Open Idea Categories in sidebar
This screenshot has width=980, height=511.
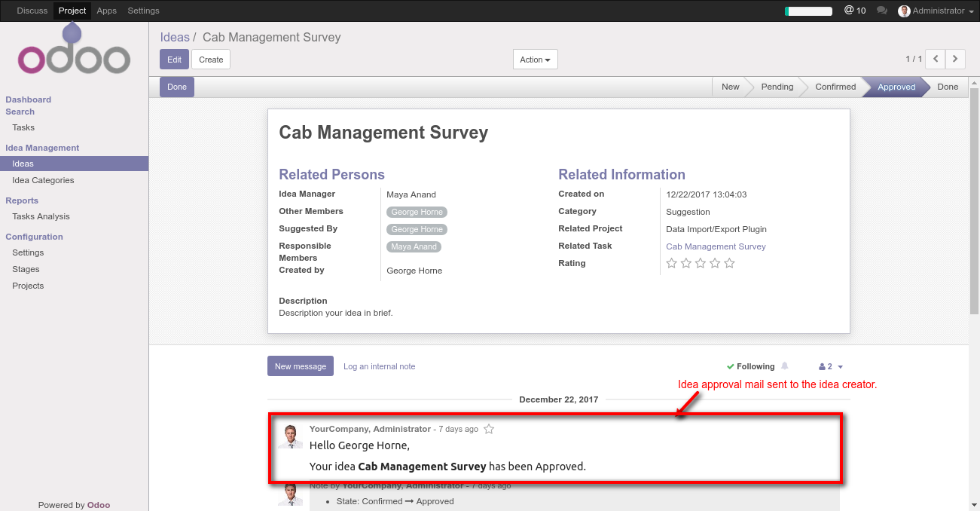click(43, 180)
